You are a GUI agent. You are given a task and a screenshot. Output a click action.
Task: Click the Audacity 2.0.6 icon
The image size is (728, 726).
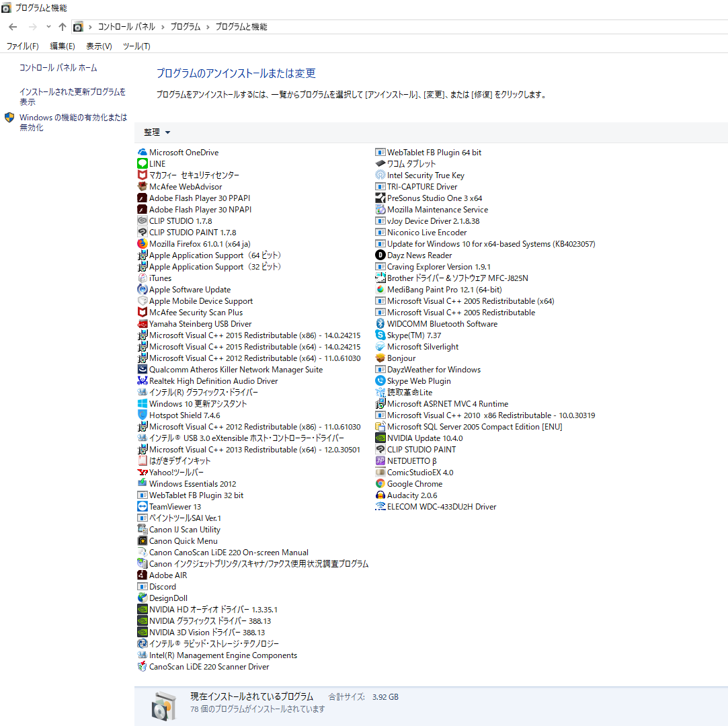pos(380,495)
